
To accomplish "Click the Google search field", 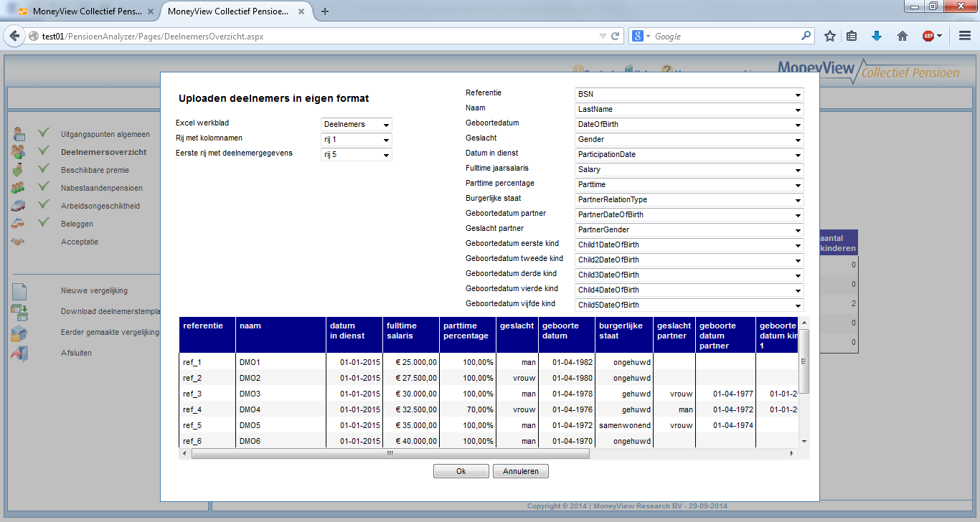I will pos(725,36).
